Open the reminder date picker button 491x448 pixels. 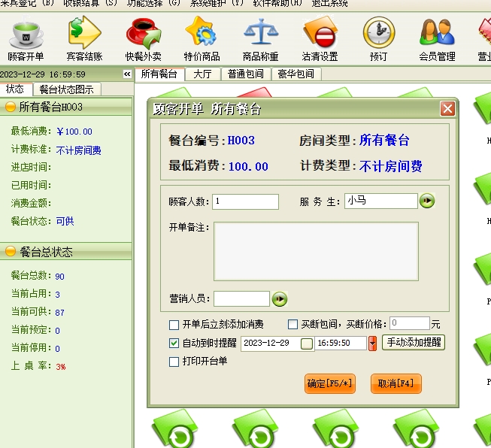coord(306,344)
